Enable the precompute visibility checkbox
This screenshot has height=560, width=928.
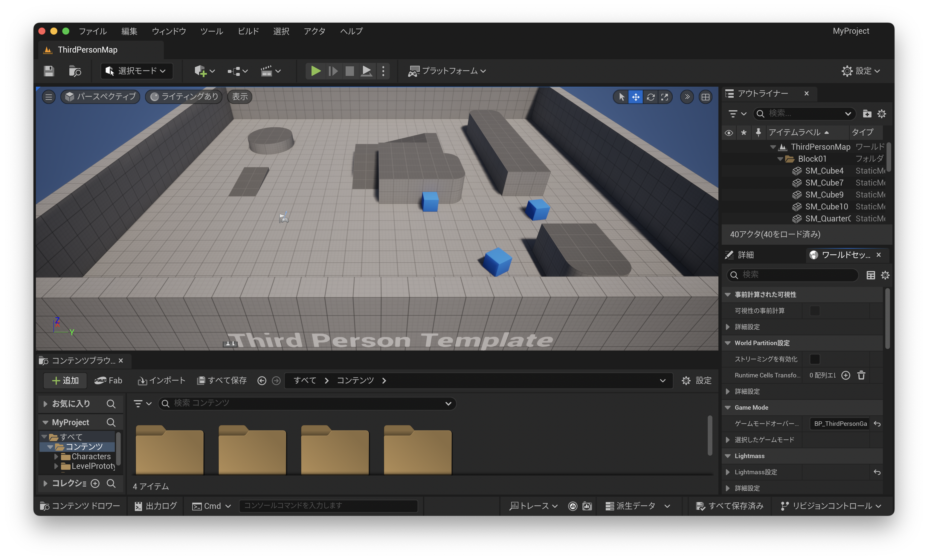pyautogui.click(x=815, y=311)
